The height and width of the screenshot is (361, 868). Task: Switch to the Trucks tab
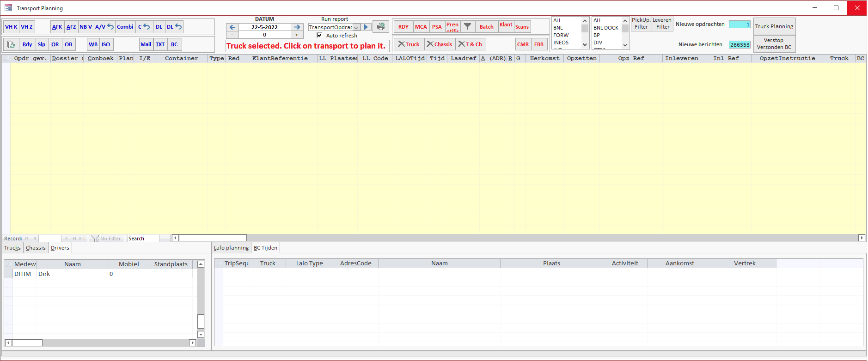[x=12, y=248]
